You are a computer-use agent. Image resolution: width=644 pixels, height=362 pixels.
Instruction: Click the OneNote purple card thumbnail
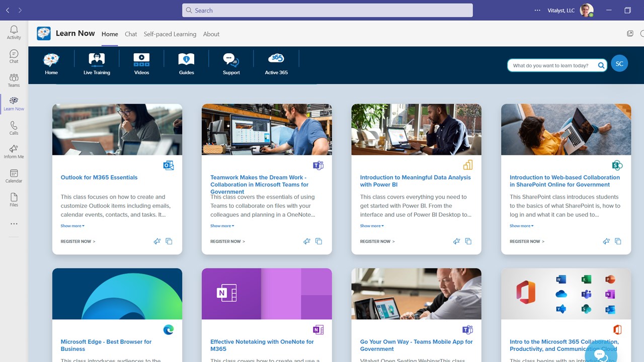(x=267, y=294)
